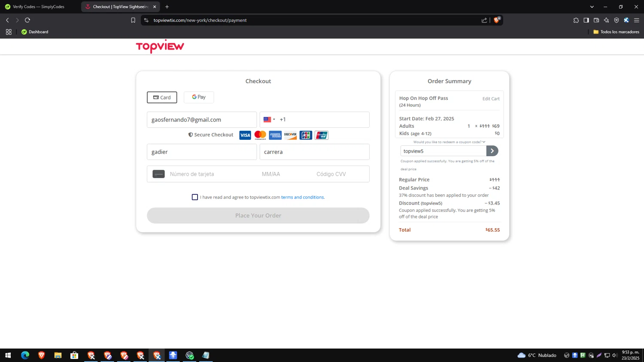Switch to the Verify Codes SimplyCodes tab
Screen dimensions: 644x362
(x=39, y=7)
